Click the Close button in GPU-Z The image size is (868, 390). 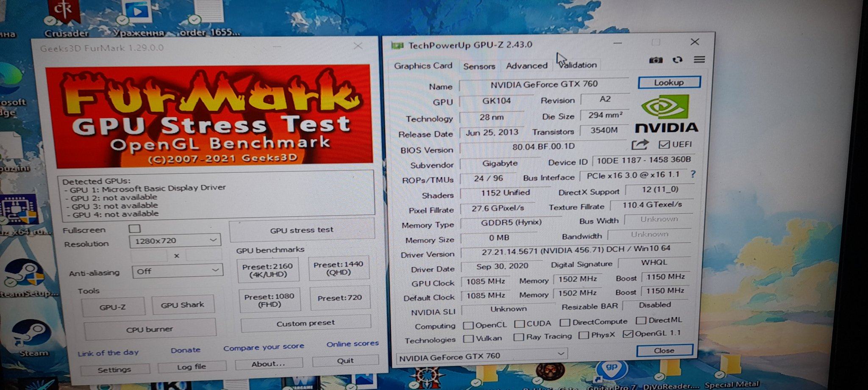coord(664,350)
